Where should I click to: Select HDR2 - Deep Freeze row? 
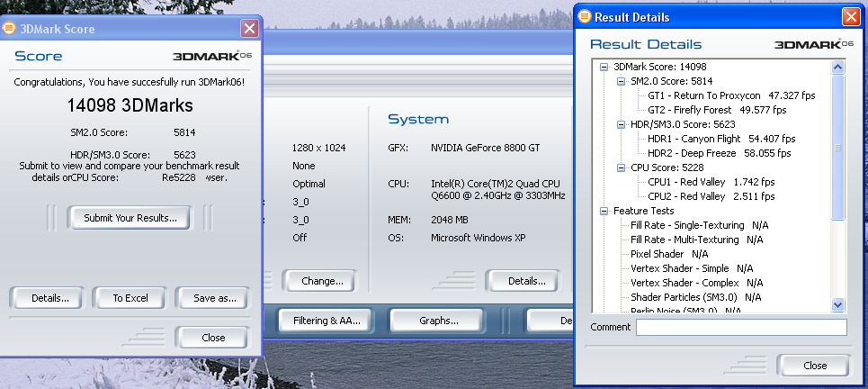pyautogui.click(x=719, y=153)
